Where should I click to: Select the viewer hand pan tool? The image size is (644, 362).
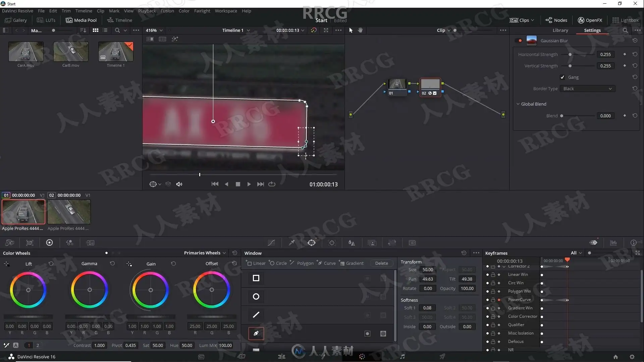point(360,30)
